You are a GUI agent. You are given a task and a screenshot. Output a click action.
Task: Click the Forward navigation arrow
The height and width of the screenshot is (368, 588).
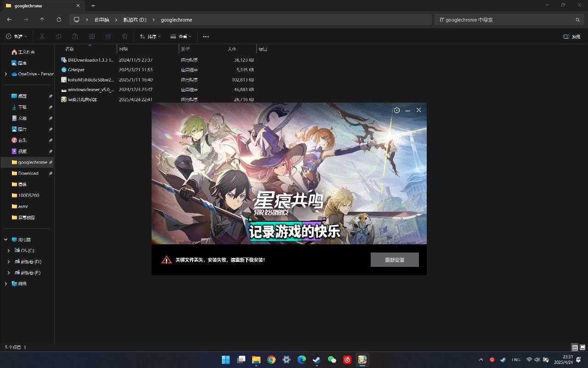(26, 20)
